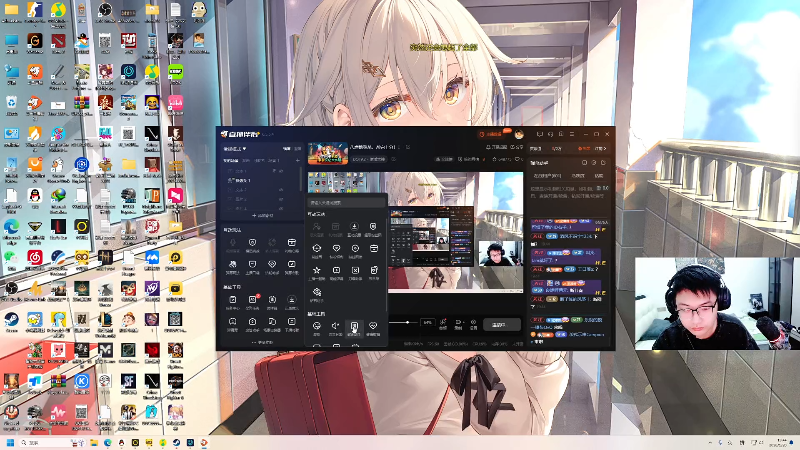Expand more tools at the left panel bottom
Viewport: 800px width, 450px height.
click(262, 342)
